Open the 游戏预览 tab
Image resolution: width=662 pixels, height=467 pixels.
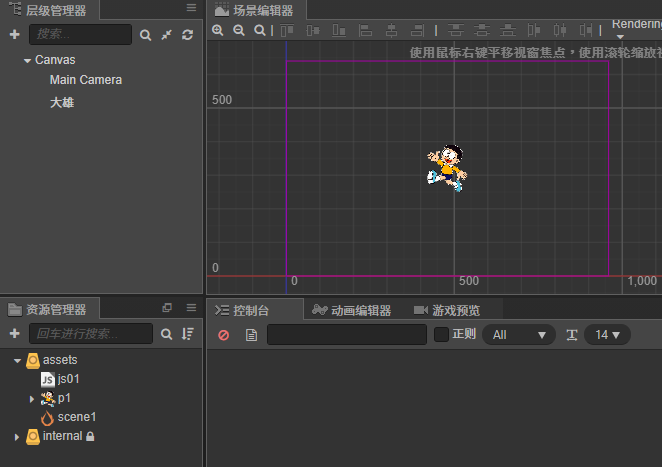point(448,310)
